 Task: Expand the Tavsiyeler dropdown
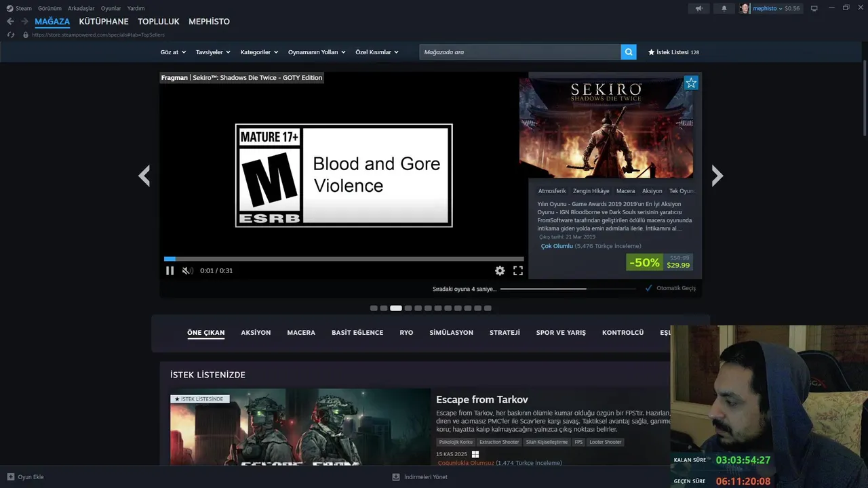coord(213,52)
